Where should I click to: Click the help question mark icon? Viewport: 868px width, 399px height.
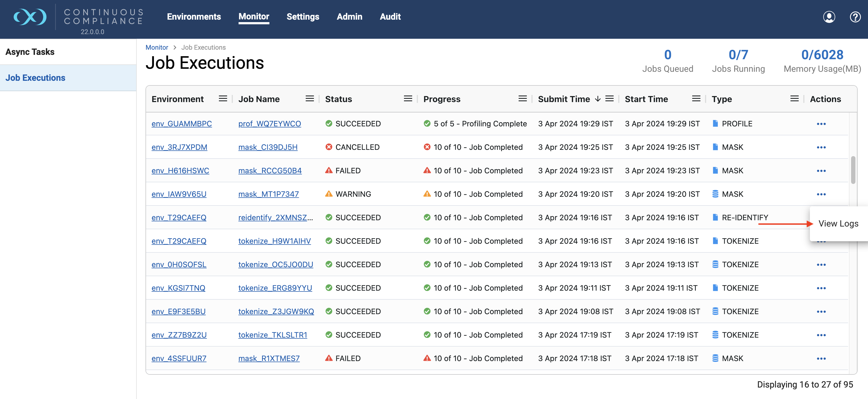[x=855, y=17]
